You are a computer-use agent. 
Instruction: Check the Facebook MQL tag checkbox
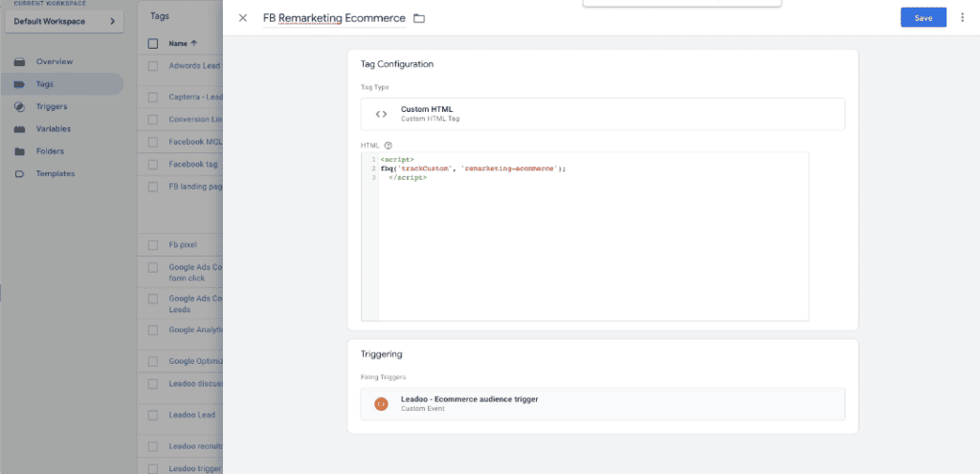coord(153,142)
